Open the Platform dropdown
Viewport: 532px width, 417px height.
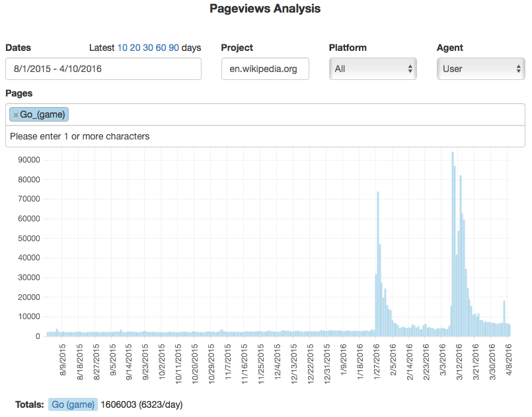coord(372,69)
